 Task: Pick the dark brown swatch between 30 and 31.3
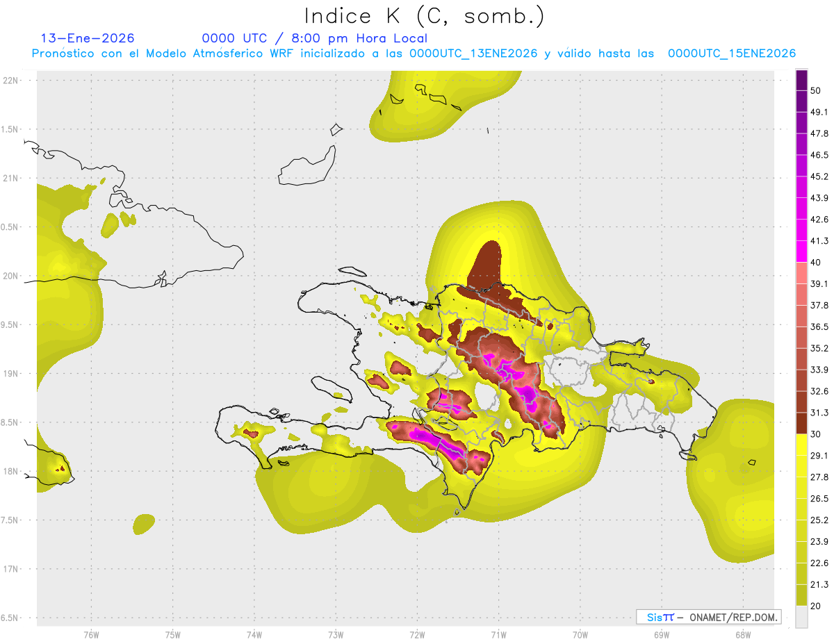(801, 423)
